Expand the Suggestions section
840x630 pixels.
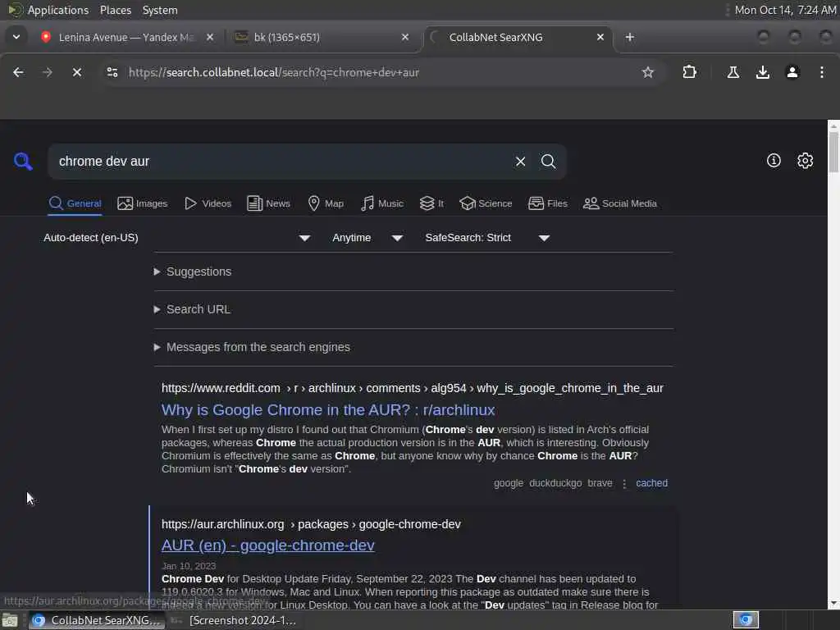(x=193, y=272)
